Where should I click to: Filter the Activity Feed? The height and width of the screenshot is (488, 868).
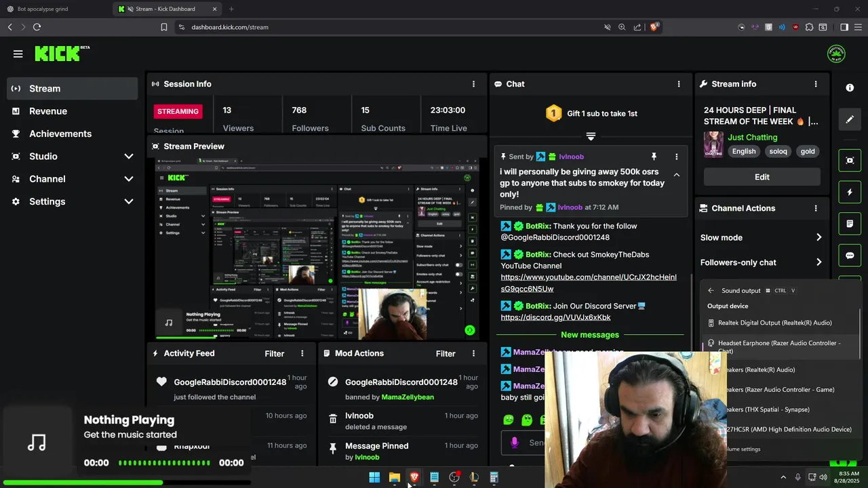tap(275, 353)
